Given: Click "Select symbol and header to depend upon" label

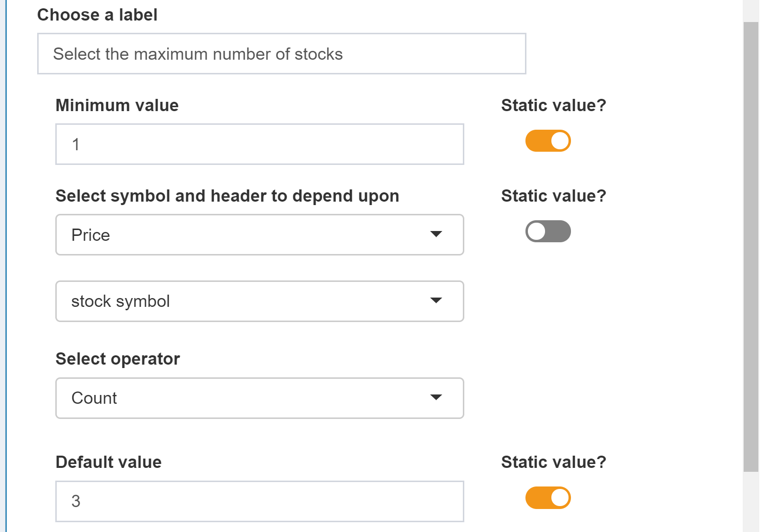Looking at the screenshot, I should coord(227,196).
